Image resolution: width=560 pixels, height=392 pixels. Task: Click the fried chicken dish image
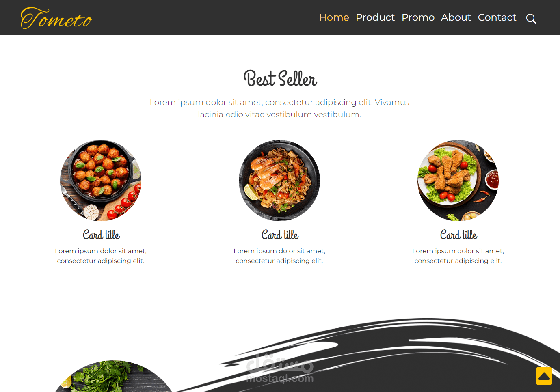[458, 181]
